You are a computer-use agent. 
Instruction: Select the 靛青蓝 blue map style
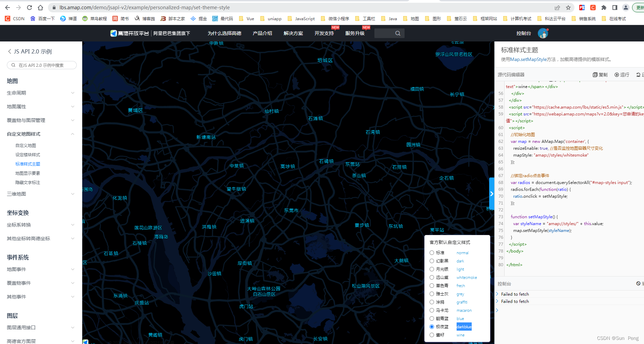[x=432, y=318]
